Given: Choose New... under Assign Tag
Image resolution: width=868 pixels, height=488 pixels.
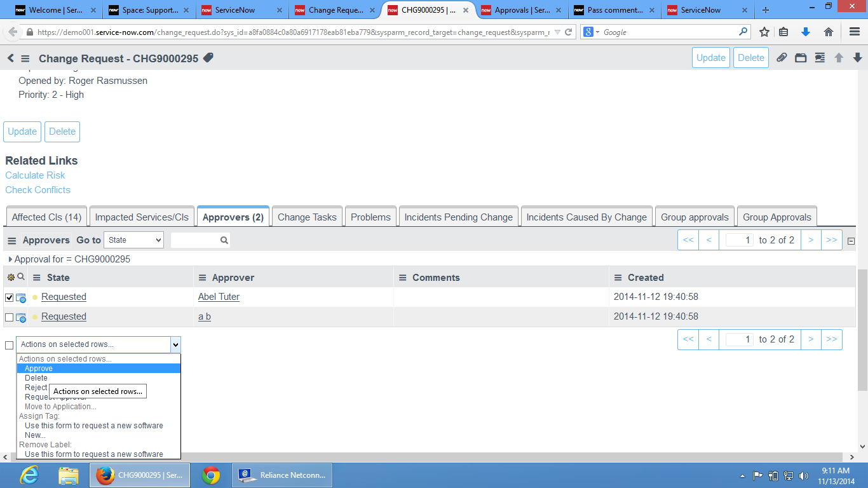Looking at the screenshot, I should tap(98, 435).
